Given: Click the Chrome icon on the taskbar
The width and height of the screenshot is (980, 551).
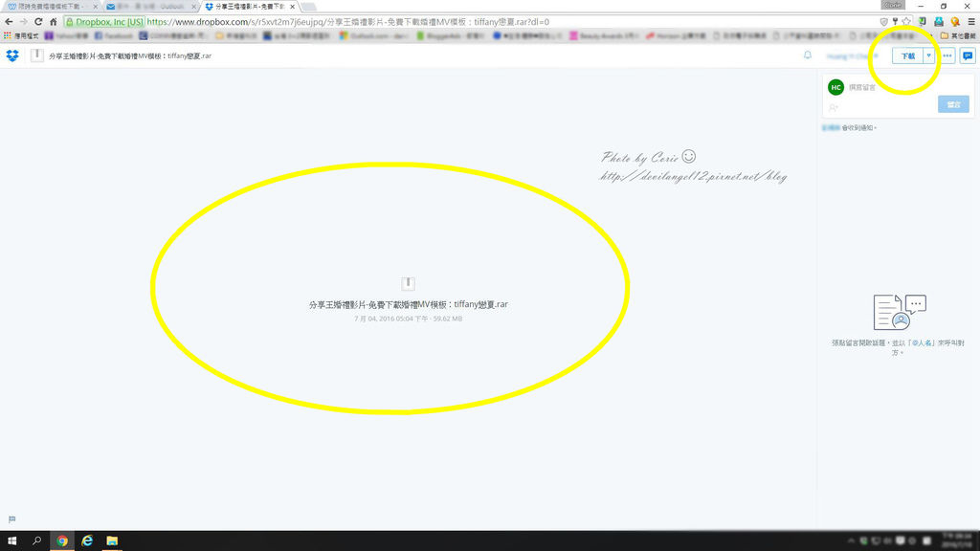Looking at the screenshot, I should 62,540.
